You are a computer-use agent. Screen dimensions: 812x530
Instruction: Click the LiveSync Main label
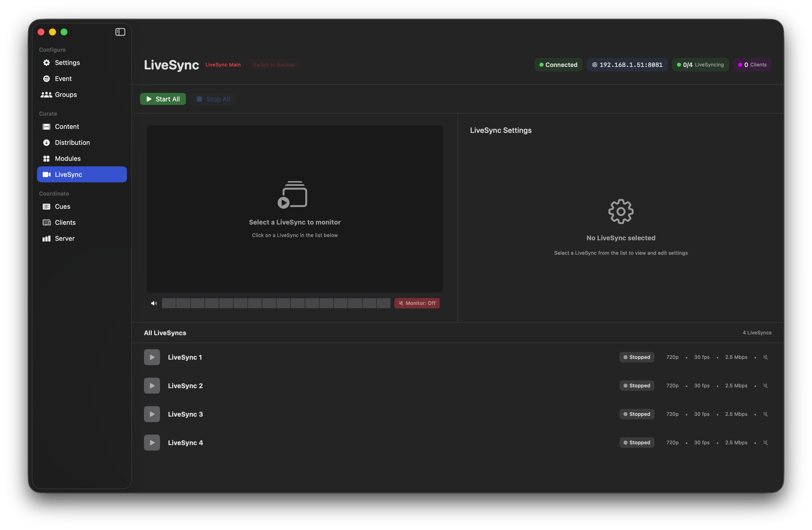click(223, 65)
